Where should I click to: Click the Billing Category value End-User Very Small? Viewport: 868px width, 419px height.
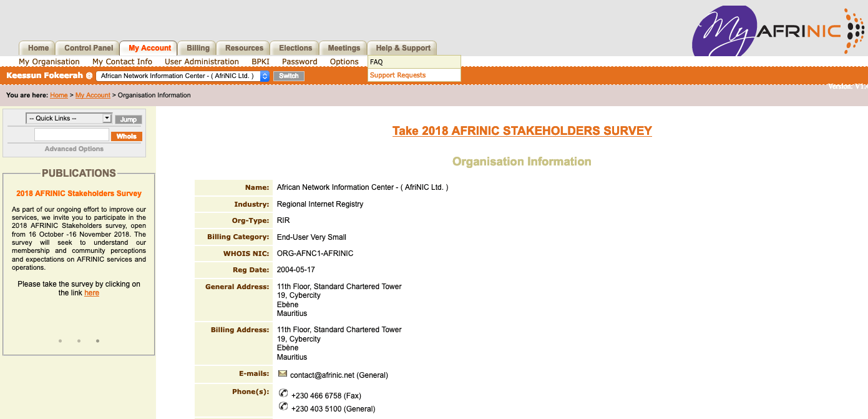[x=311, y=237]
